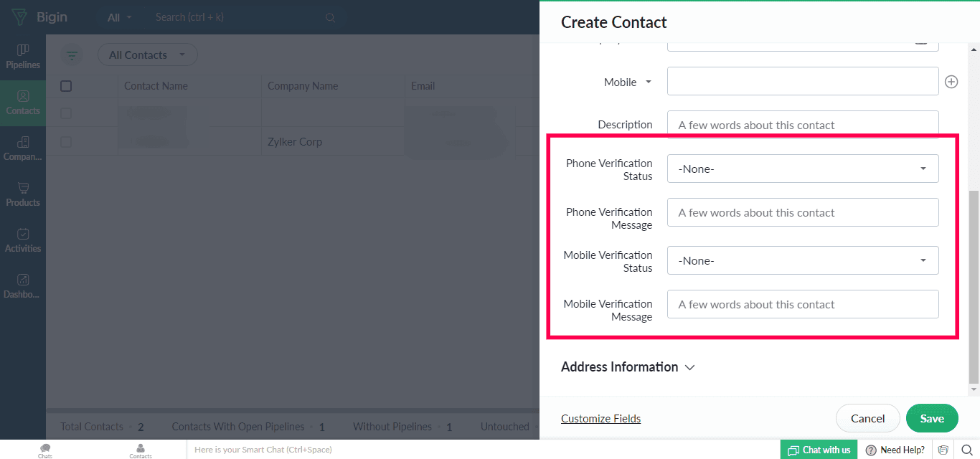Click the search magnifier in bottom-right corner

point(966,450)
